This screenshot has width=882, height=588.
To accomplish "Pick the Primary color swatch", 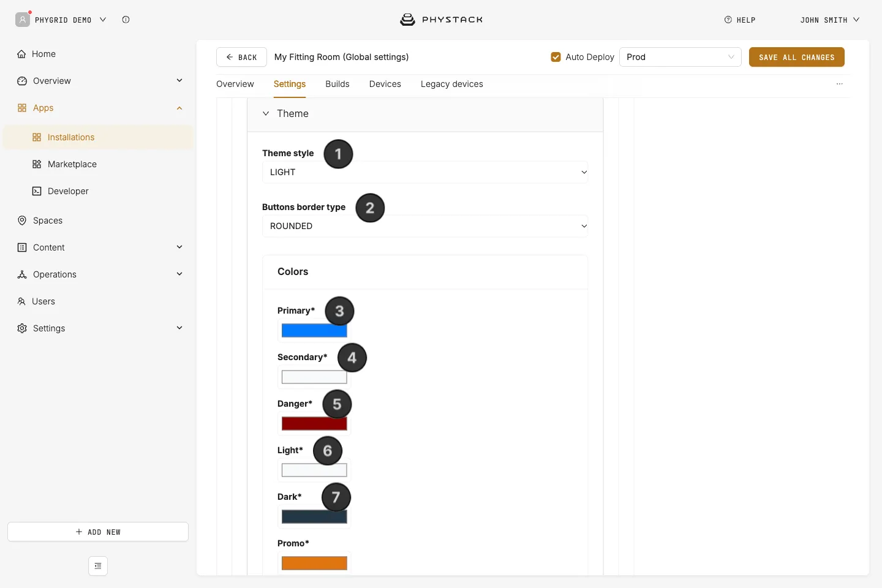I will tap(314, 331).
